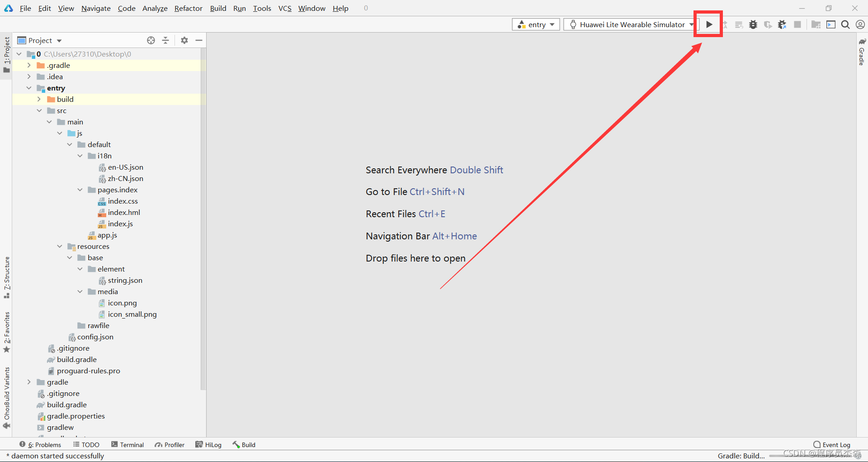Open the Refactor menu
The image size is (868, 462).
point(188,8)
